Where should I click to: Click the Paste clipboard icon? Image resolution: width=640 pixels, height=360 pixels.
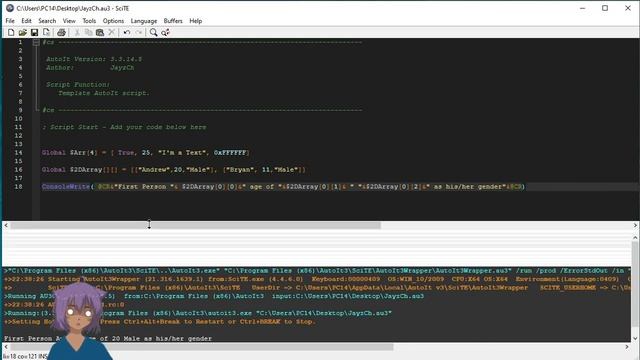click(x=100, y=33)
